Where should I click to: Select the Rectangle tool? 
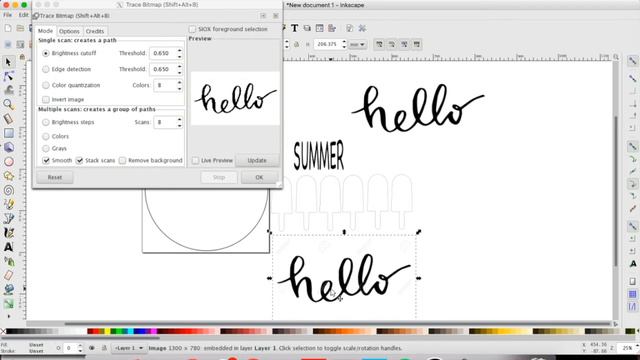click(x=8, y=133)
